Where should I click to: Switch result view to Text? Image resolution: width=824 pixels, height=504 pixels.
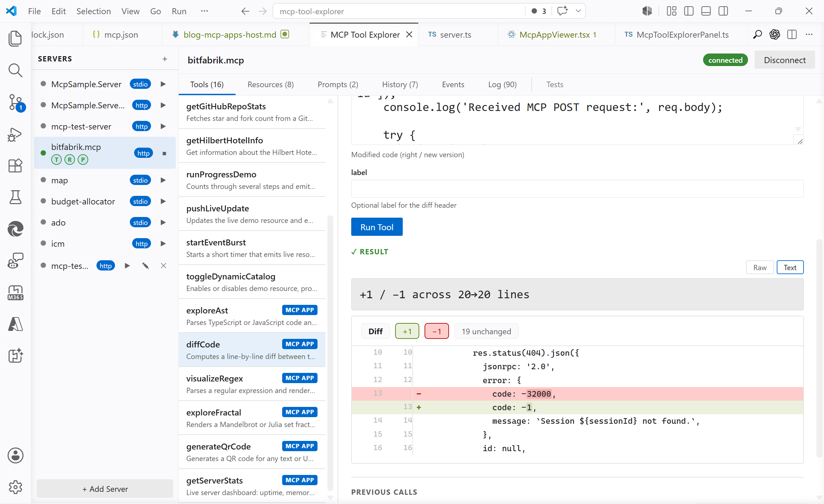[x=790, y=268]
